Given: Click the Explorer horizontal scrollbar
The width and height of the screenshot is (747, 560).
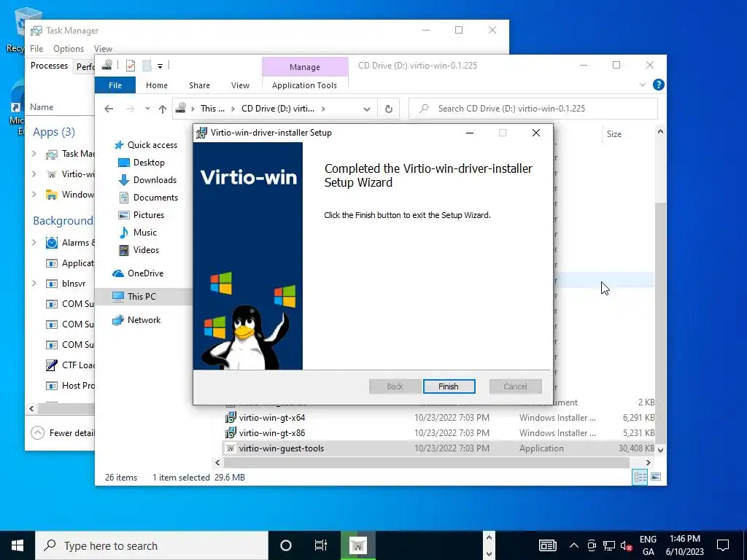Looking at the screenshot, I should (426, 462).
